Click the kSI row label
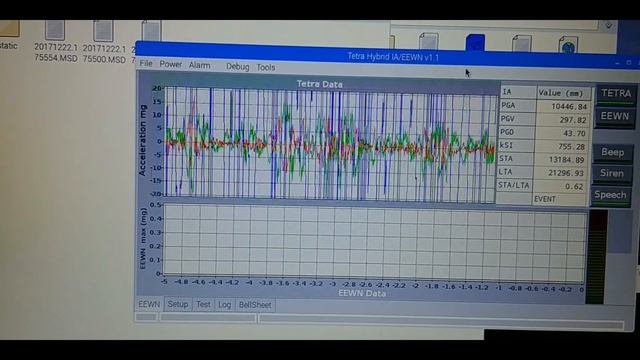640x360 pixels. pyautogui.click(x=516, y=146)
